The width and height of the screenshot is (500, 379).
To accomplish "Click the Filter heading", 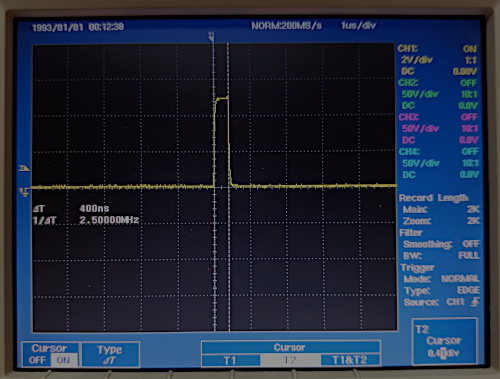I will (x=411, y=232).
